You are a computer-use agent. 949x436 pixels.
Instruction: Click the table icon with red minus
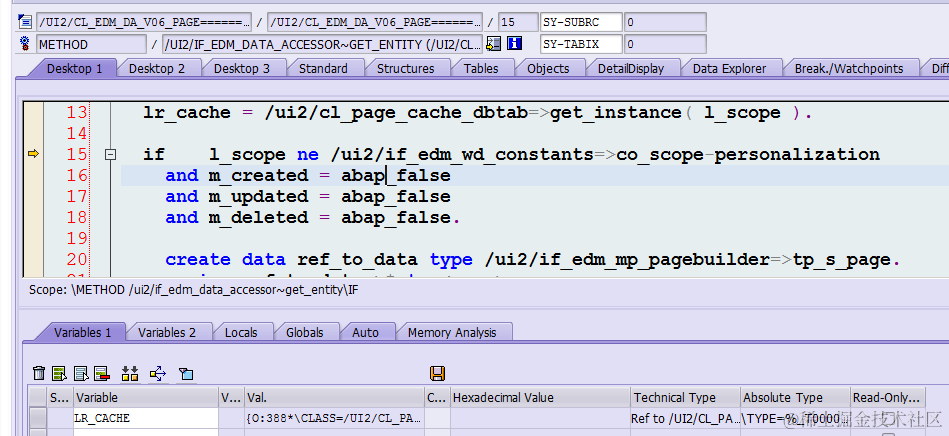coord(102,374)
